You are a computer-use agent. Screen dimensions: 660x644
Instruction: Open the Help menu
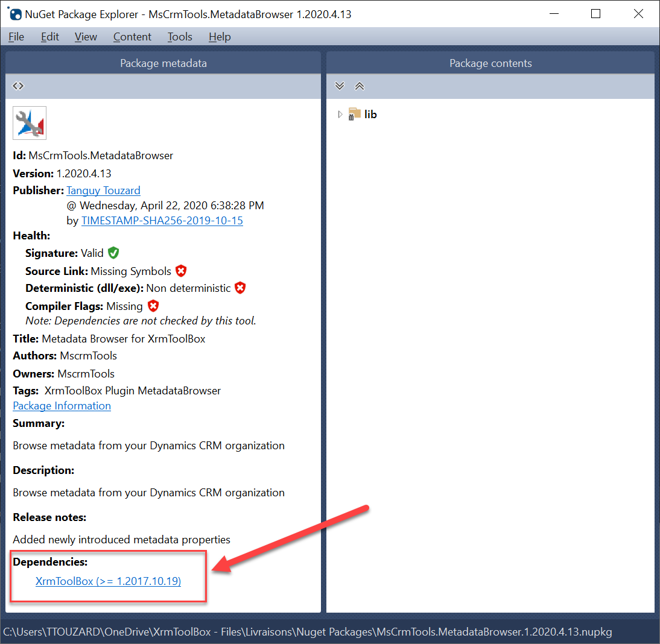point(220,37)
